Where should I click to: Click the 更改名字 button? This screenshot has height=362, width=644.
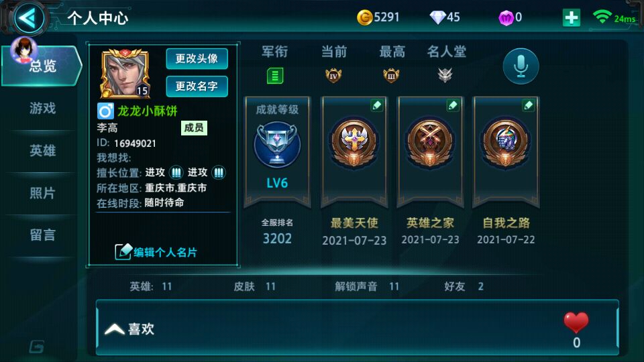click(197, 86)
